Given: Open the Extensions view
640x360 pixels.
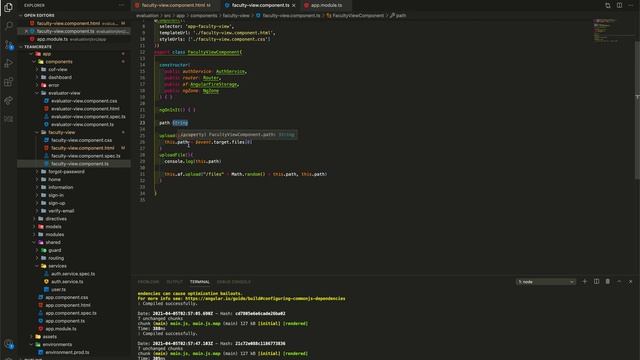Looking at the screenshot, I should tap(9, 82).
